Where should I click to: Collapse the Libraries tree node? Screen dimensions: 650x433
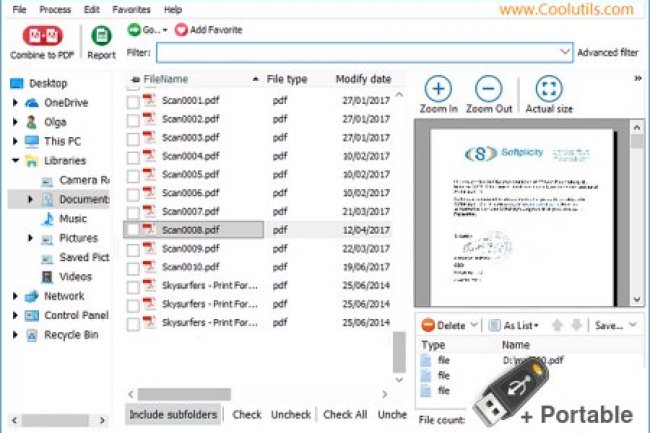pyautogui.click(x=16, y=160)
